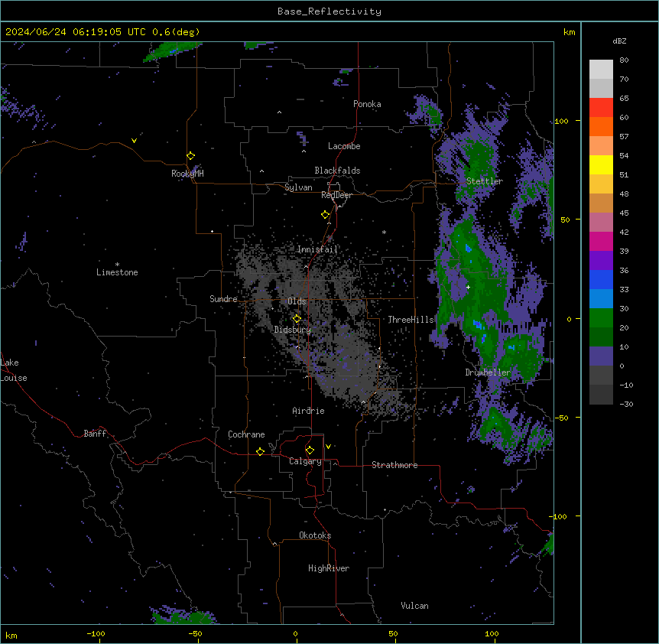Viewport: 659px width, 644px height.
Task: Click the Limestone label
Action: click(117, 272)
